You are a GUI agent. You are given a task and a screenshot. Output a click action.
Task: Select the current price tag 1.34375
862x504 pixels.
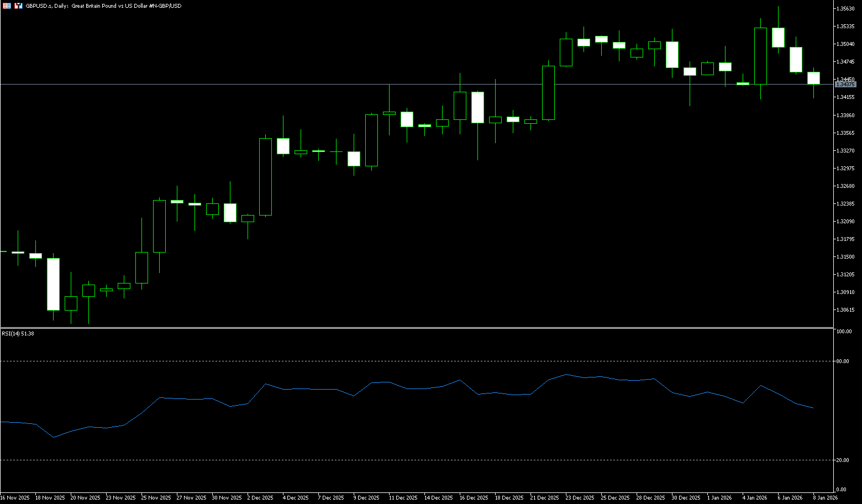pyautogui.click(x=845, y=85)
